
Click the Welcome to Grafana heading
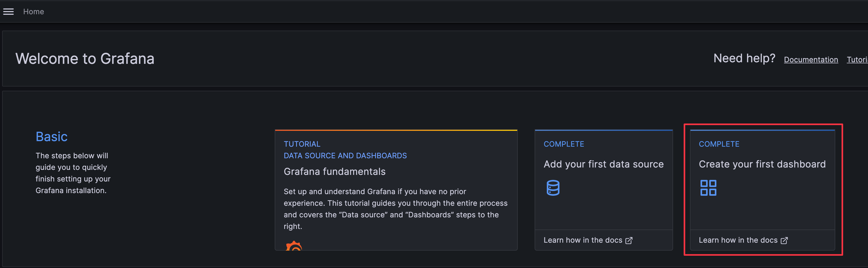point(85,59)
